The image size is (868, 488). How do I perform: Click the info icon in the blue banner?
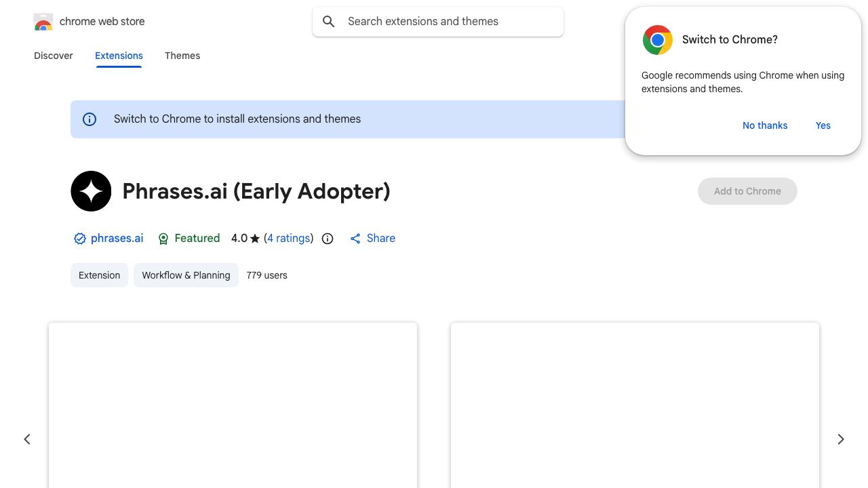click(x=90, y=119)
